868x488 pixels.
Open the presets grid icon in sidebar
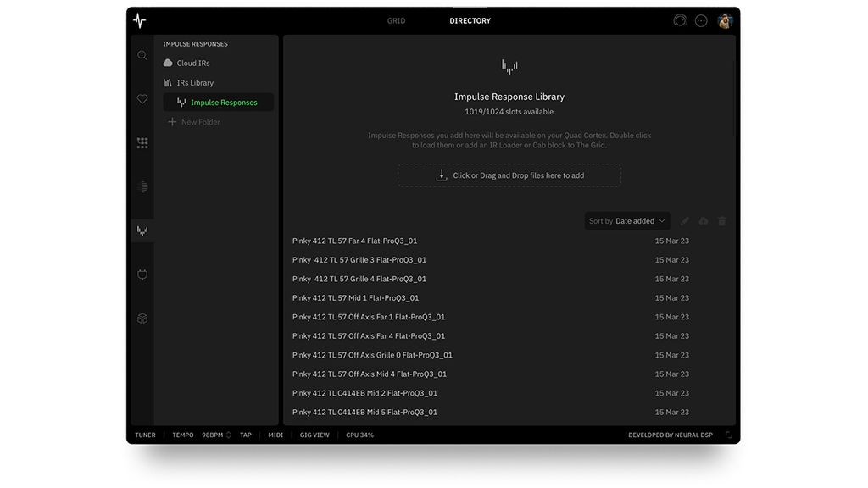[142, 142]
